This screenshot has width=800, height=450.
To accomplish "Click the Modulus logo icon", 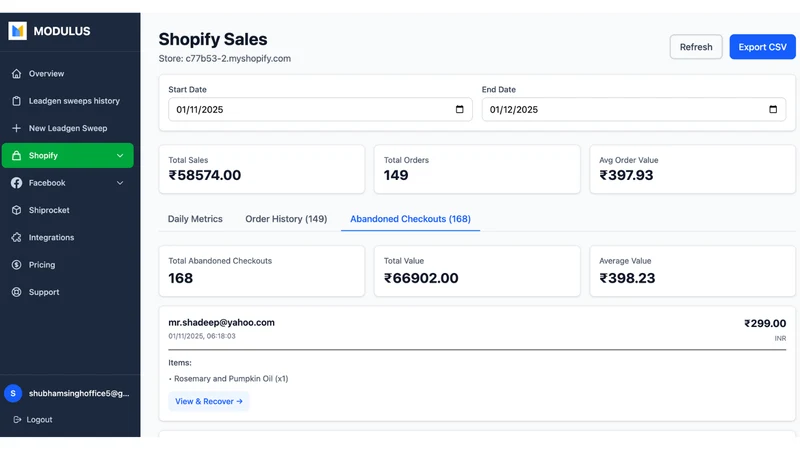I will point(17,31).
